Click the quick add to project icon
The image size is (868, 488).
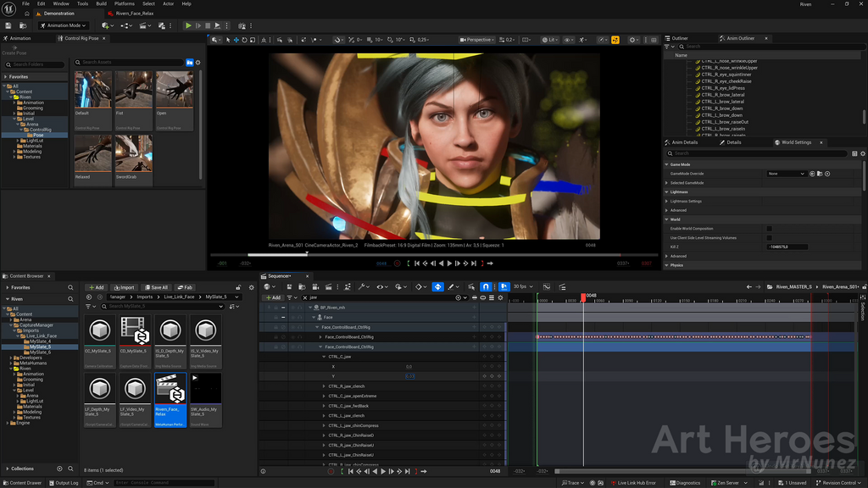[107, 25]
